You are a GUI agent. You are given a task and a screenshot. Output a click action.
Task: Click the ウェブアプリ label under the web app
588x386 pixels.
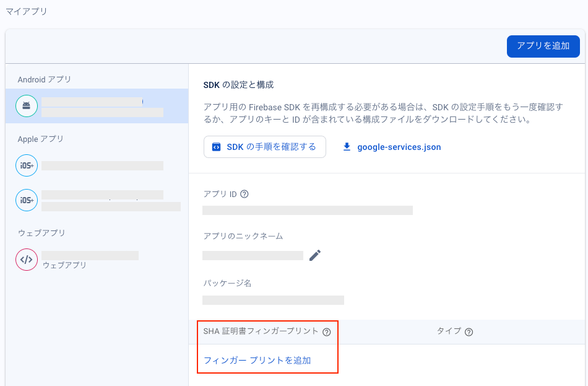pyautogui.click(x=64, y=265)
